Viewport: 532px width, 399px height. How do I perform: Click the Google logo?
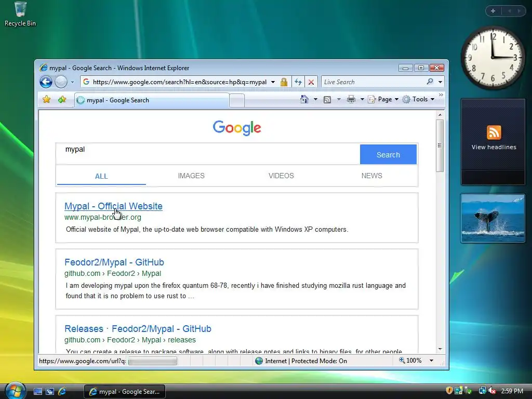(x=237, y=128)
